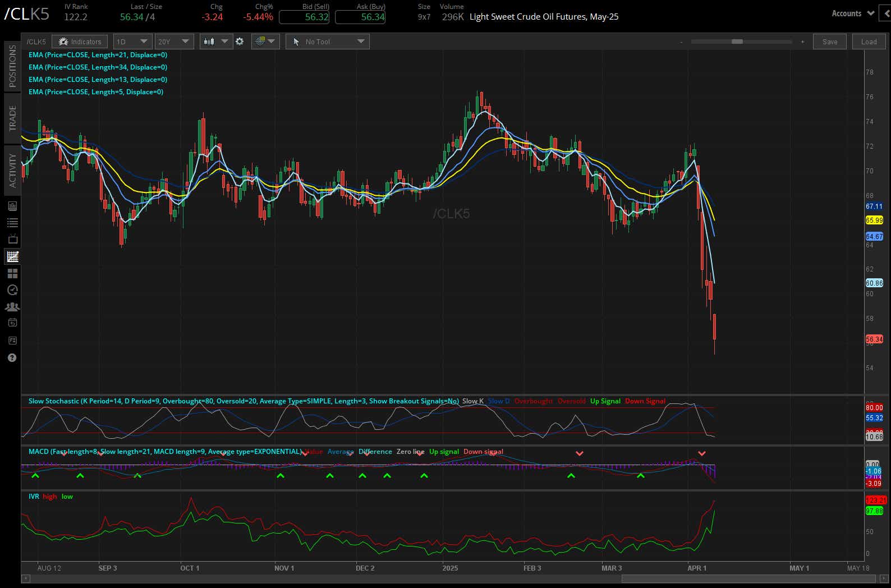The image size is (891, 588).
Task: Click the pointer cursor tool icon
Action: [x=296, y=42]
